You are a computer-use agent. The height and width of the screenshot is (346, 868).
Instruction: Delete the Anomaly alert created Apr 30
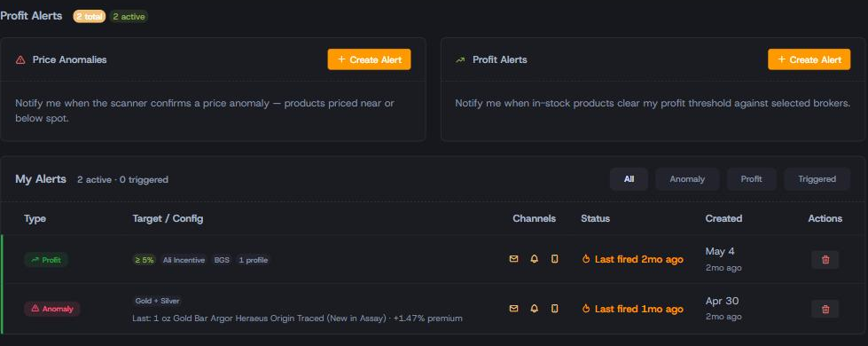click(x=825, y=309)
